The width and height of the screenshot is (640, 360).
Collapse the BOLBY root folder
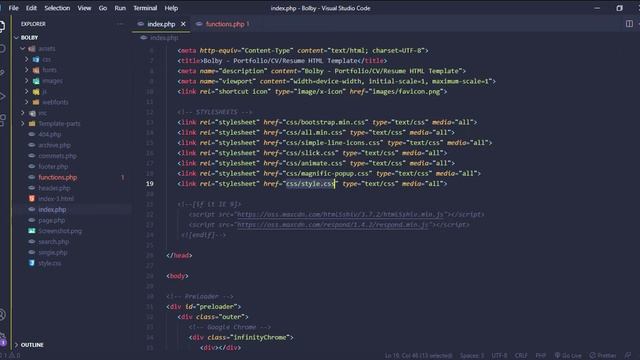(x=29, y=38)
